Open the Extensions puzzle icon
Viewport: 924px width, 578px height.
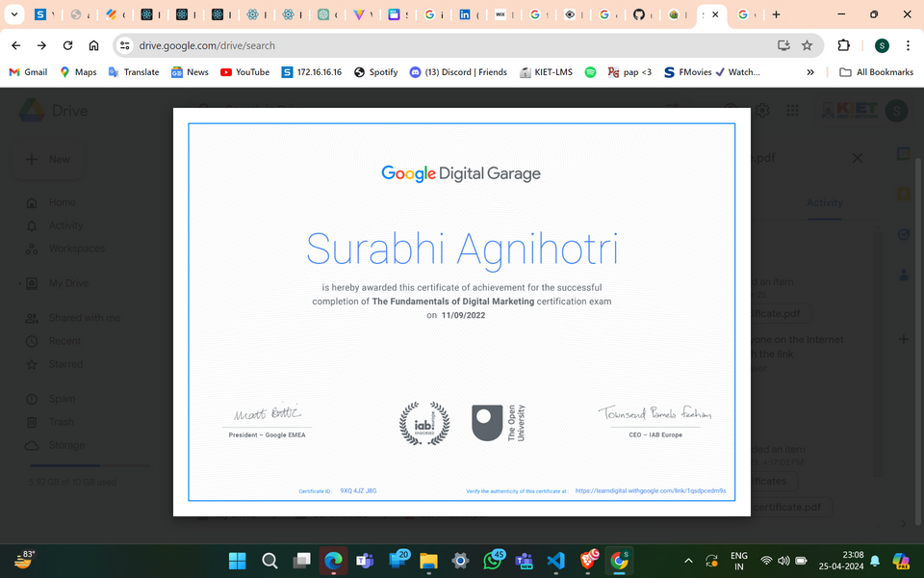click(843, 45)
